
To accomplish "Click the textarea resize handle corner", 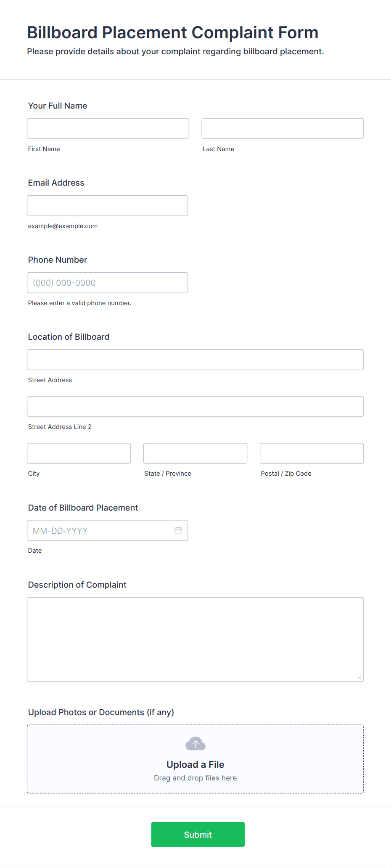I will 359,677.
